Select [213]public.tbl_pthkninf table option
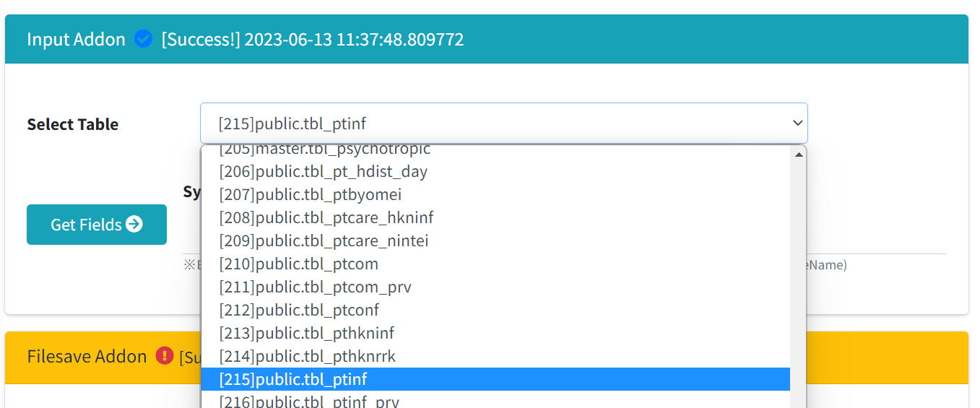The image size is (980, 408). point(495,334)
